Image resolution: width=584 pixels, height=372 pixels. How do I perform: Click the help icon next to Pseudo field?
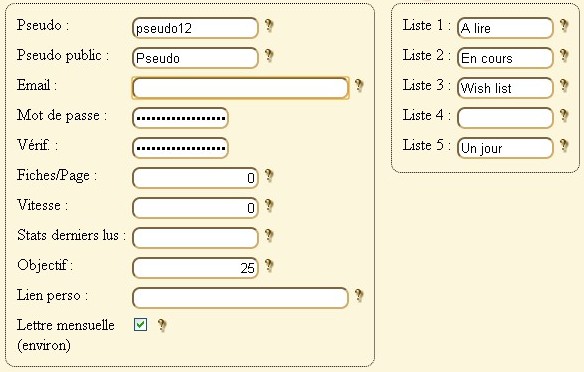[269, 26]
